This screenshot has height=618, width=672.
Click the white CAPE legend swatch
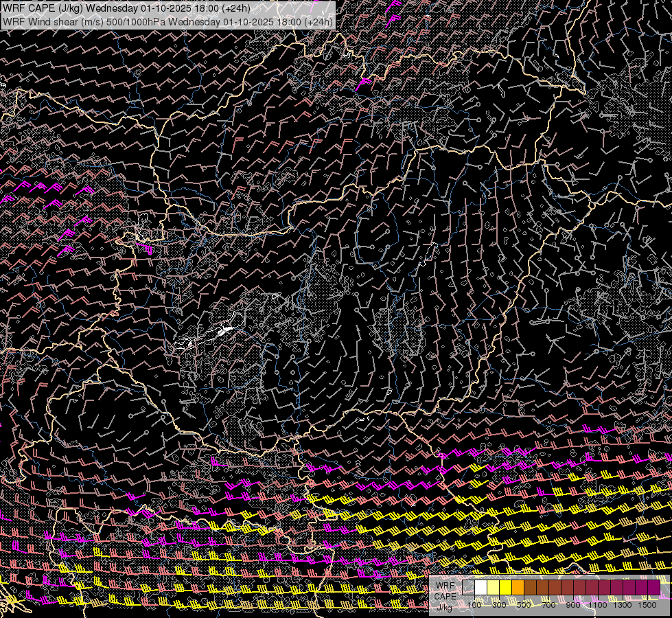pyautogui.click(x=481, y=587)
